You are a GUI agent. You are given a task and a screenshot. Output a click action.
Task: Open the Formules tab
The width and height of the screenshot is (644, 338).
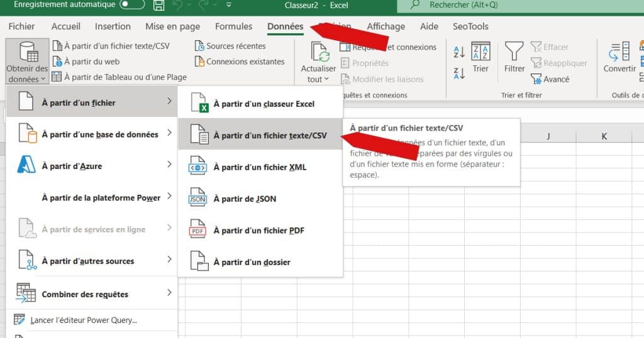[x=234, y=26]
